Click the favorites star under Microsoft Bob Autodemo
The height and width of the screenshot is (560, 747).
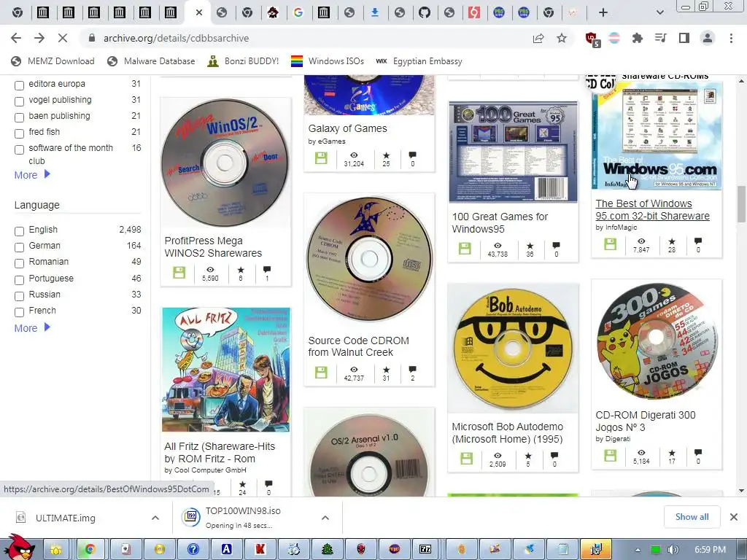(528, 456)
